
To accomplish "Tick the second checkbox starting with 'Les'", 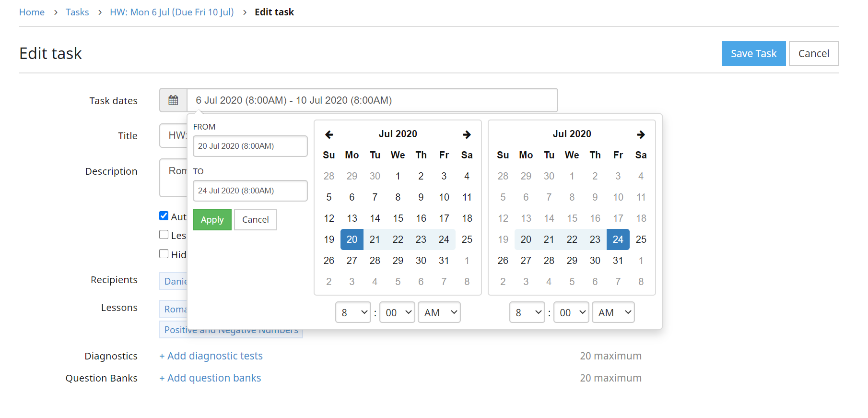I will point(164,235).
